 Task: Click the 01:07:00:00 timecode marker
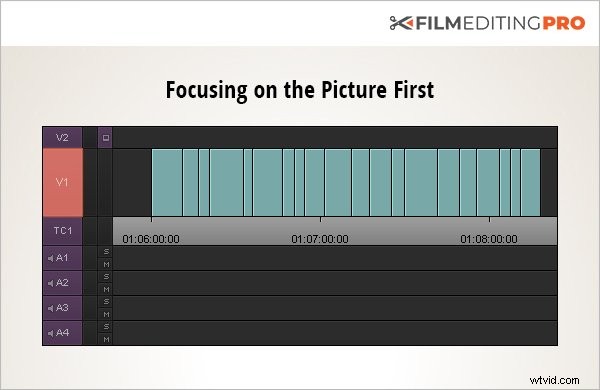point(320,239)
